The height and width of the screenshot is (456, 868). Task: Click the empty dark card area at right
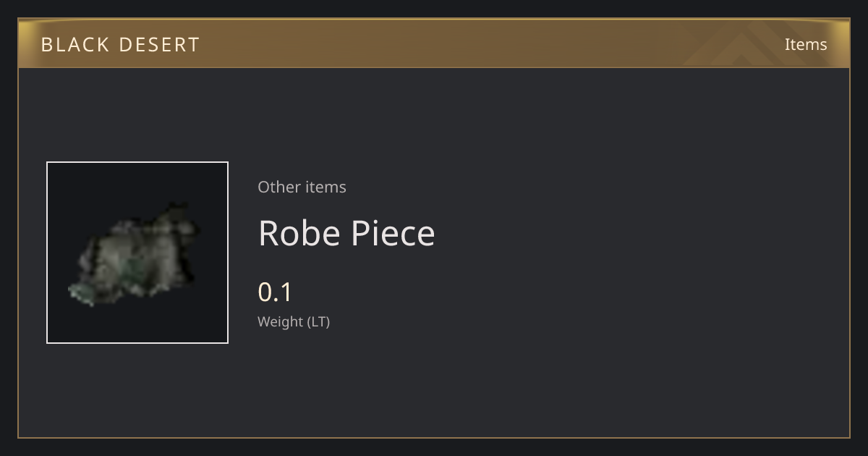[651, 253]
